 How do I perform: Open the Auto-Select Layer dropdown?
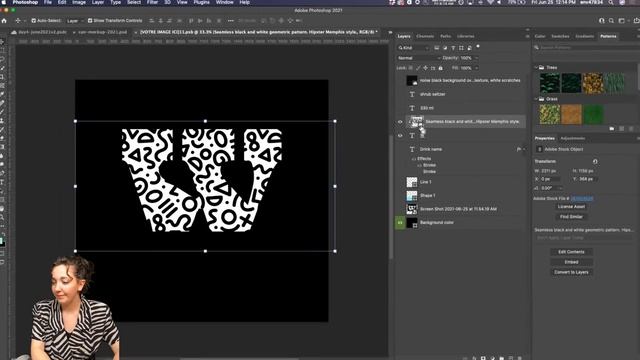click(x=75, y=21)
